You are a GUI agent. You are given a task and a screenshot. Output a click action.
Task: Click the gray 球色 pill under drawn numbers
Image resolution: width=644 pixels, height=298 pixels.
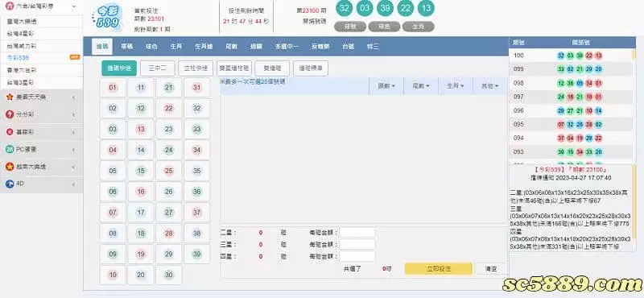384,27
